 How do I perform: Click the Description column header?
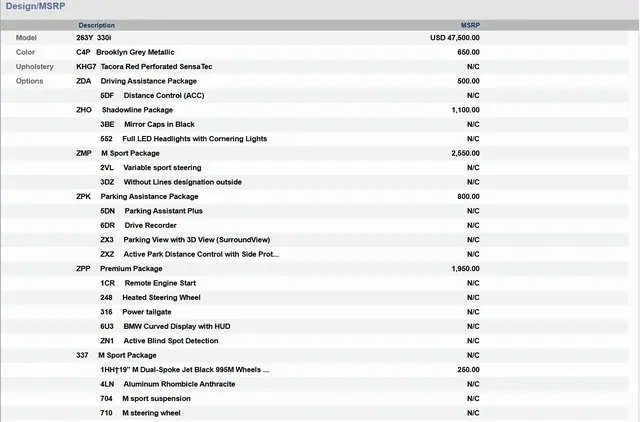pos(97,25)
